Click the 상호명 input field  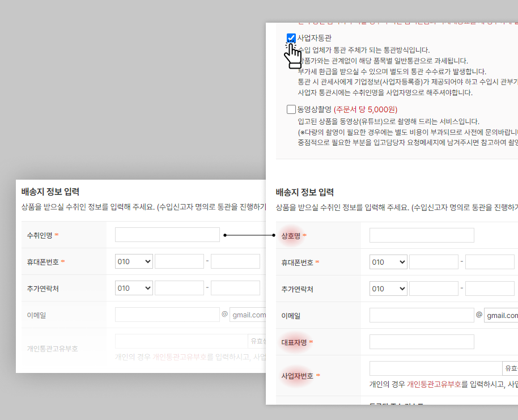[x=422, y=235]
